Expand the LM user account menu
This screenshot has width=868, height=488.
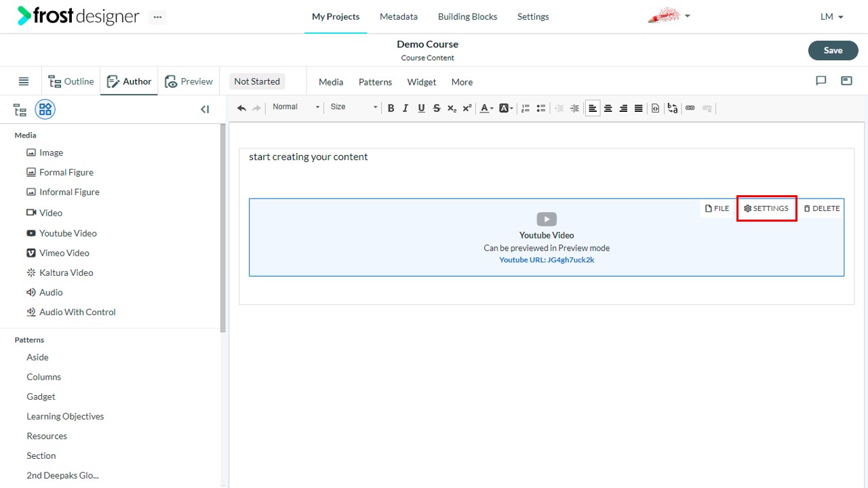point(832,17)
